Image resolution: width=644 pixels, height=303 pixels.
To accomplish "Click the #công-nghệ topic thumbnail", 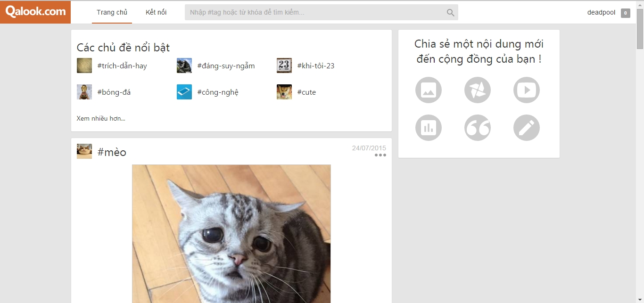I will click(x=184, y=92).
